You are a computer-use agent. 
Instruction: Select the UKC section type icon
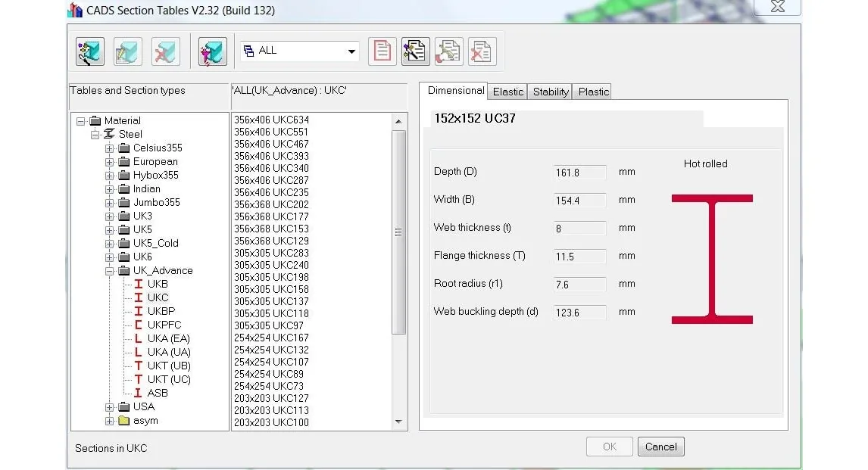139,297
